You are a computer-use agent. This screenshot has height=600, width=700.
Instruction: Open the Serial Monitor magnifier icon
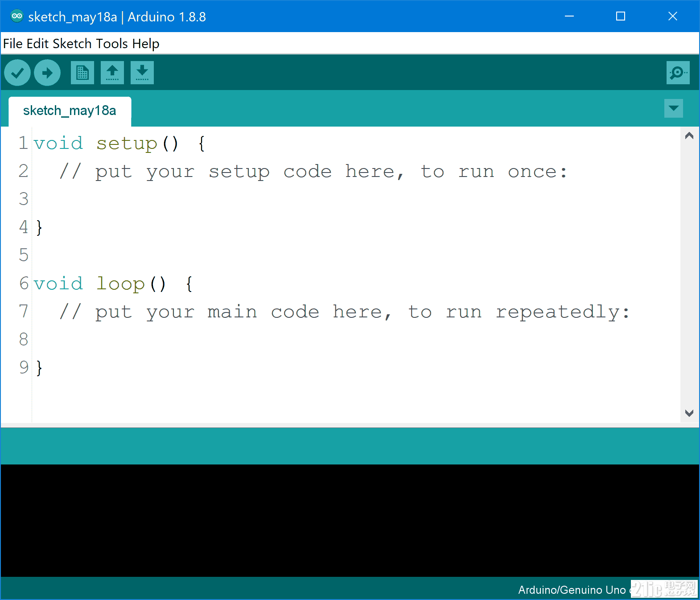pyautogui.click(x=678, y=73)
